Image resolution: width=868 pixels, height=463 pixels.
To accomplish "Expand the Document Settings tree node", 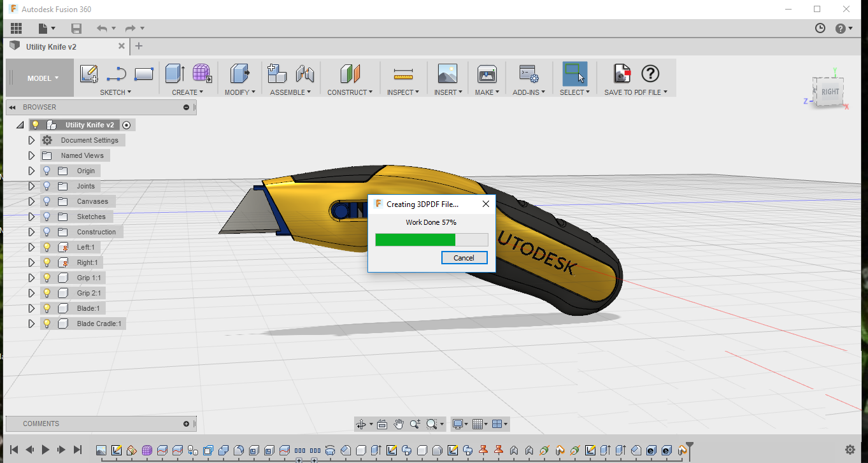I will click(x=31, y=140).
